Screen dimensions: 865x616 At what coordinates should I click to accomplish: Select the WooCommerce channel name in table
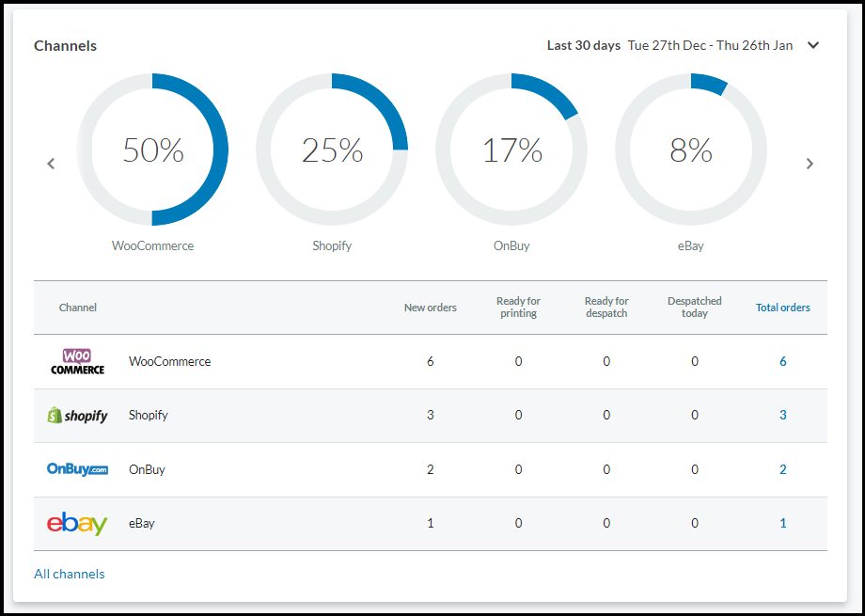point(170,361)
